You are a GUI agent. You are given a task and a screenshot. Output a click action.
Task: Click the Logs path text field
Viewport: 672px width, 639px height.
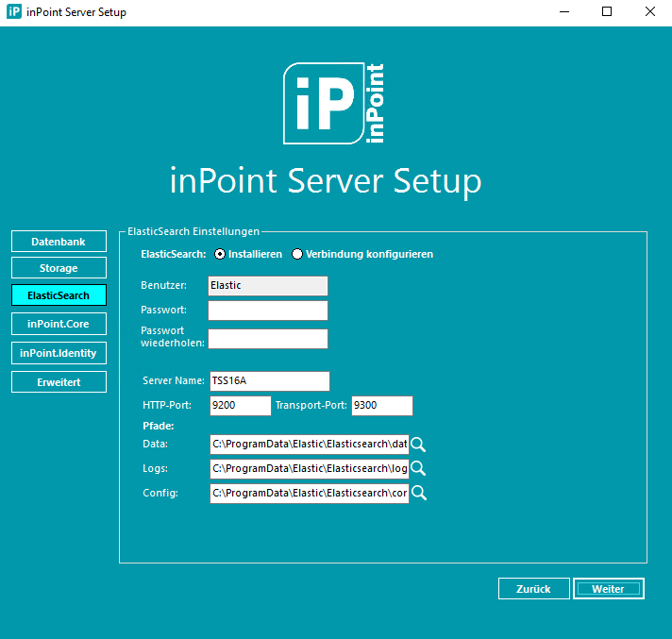tap(310, 469)
